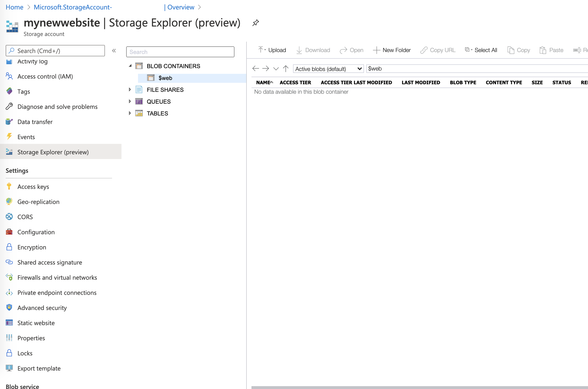
Task: Click Private endpoint connections icon
Action: (x=9, y=292)
